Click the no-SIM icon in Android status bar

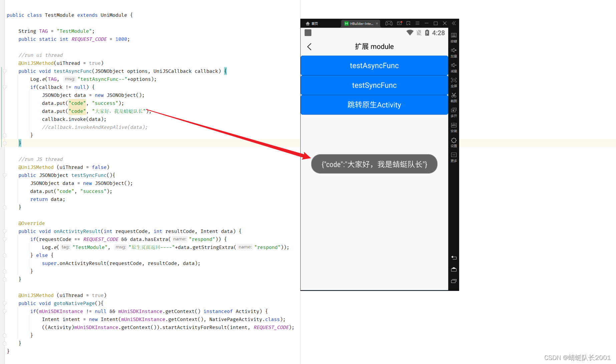tap(419, 33)
